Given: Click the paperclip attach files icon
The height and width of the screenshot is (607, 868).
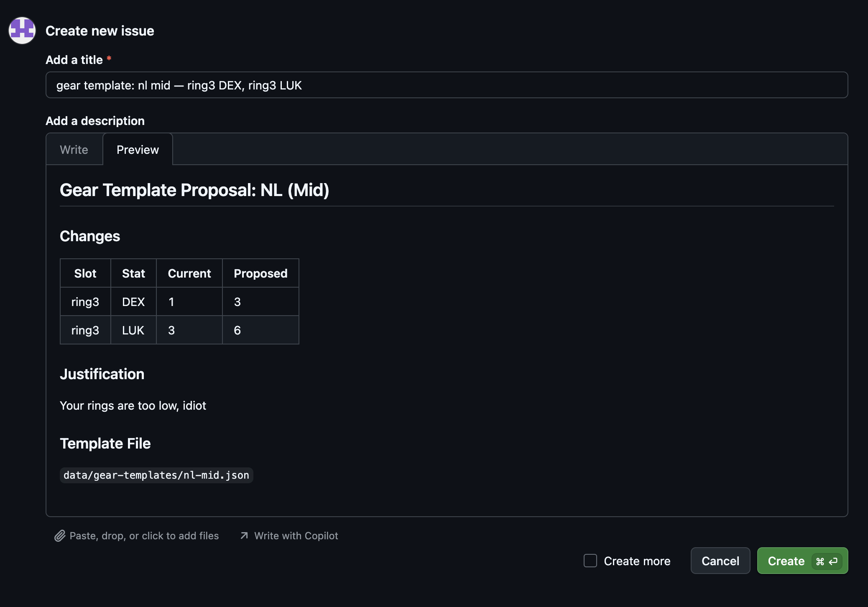Looking at the screenshot, I should coord(60,536).
